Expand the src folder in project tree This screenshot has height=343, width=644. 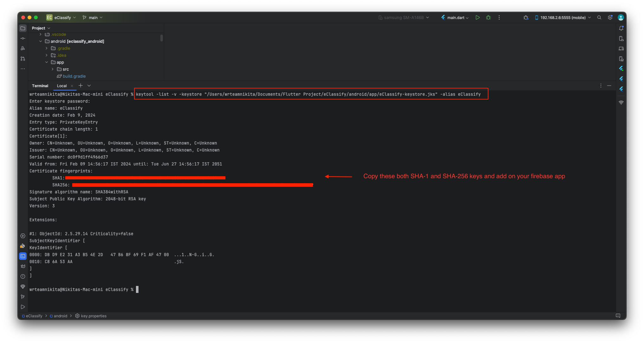[53, 69]
